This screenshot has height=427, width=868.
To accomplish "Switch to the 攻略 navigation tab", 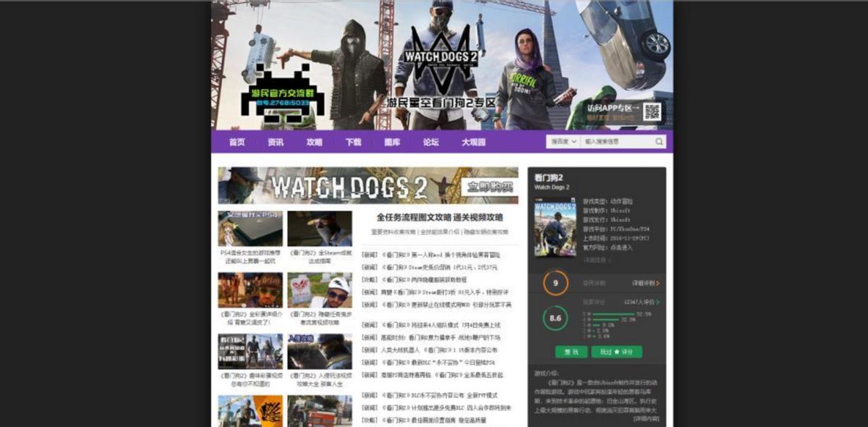I will pyautogui.click(x=313, y=141).
